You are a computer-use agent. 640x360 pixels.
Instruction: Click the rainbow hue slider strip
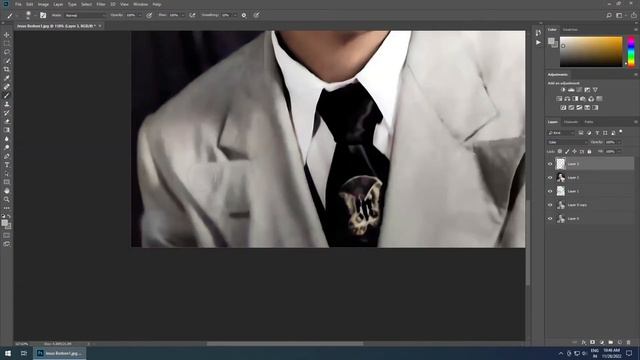(631, 52)
